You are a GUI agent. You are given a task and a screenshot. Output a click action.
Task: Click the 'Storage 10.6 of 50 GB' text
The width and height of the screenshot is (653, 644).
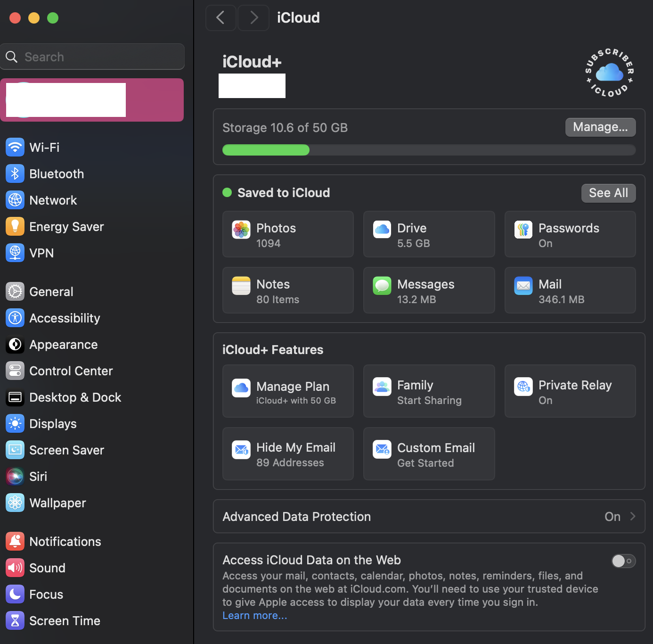tap(285, 128)
